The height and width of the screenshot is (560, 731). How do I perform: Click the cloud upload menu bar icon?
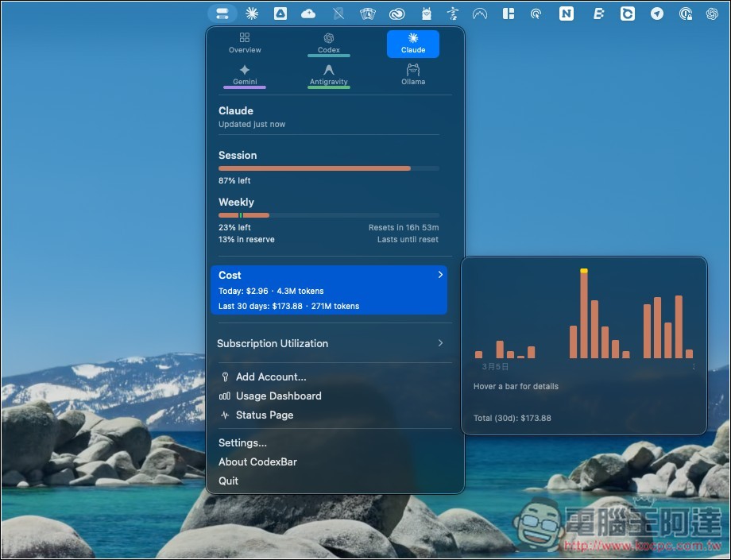(308, 14)
